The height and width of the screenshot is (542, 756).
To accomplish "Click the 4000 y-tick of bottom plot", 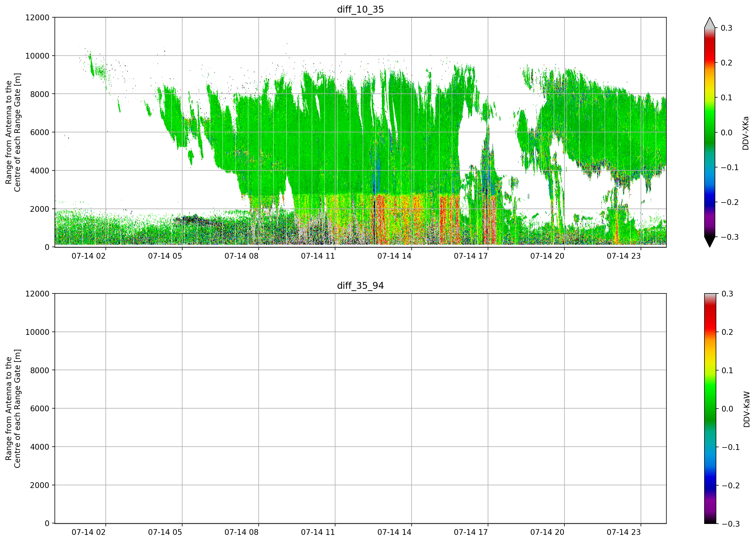I will pyautogui.click(x=40, y=447).
